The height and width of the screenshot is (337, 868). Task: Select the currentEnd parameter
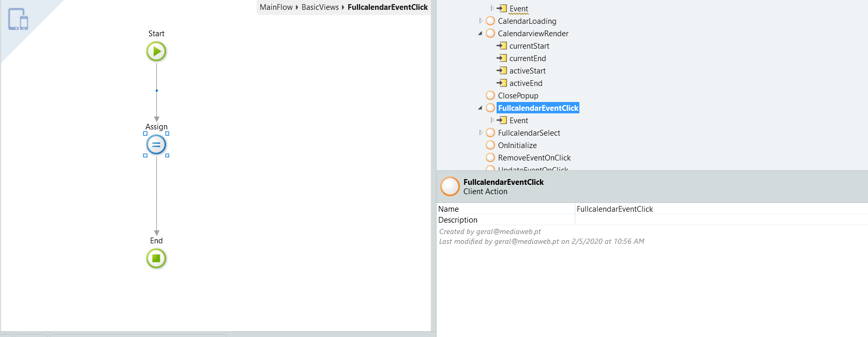[527, 58]
